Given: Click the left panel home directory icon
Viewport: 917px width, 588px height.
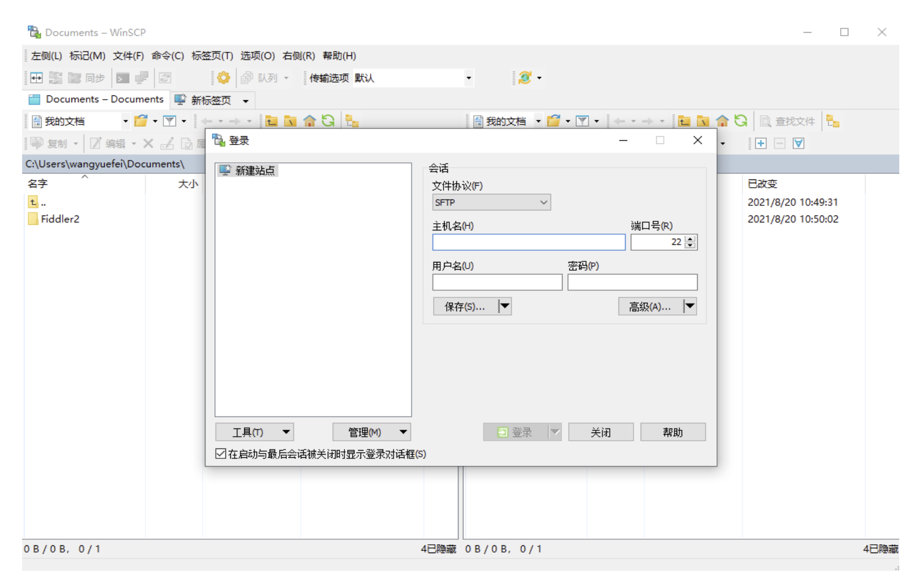Looking at the screenshot, I should (x=310, y=121).
